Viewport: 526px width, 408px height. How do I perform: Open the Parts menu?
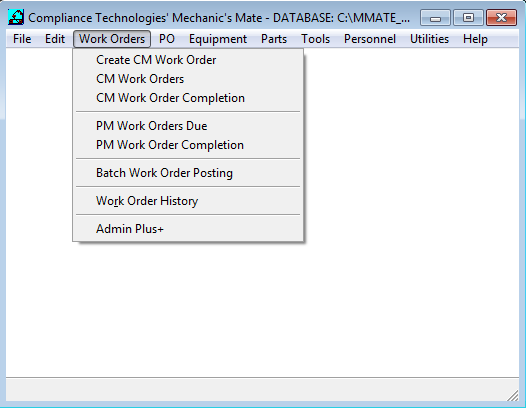pyautogui.click(x=274, y=39)
